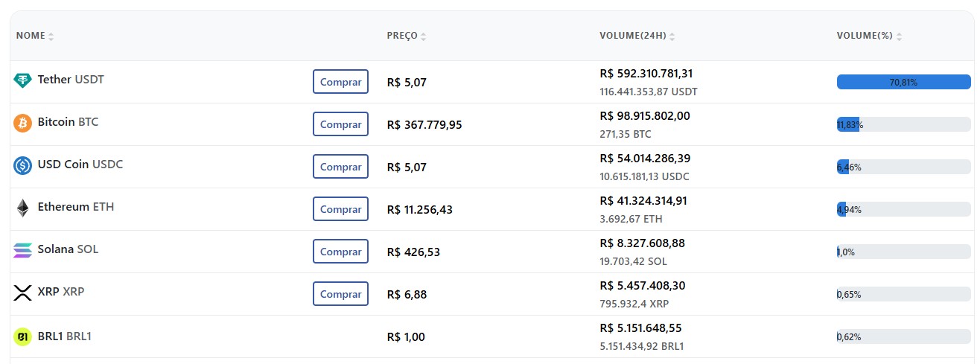Sort by Preço column arrows
The image size is (980, 364).
click(x=424, y=36)
